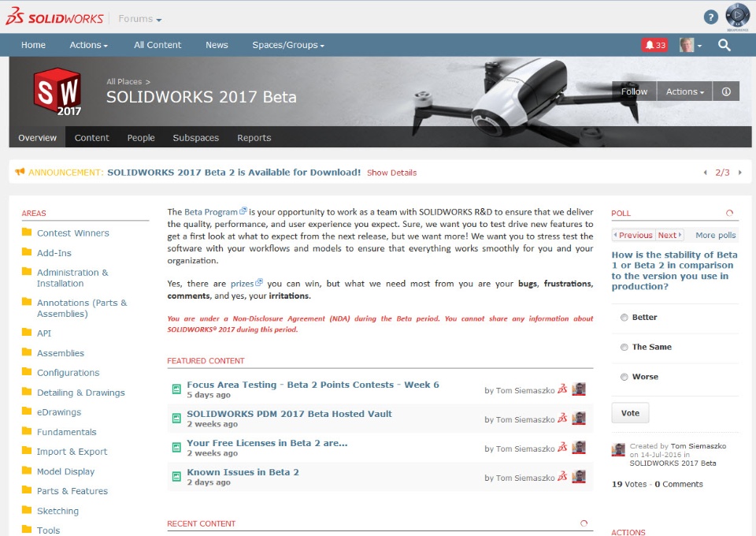Open the search magnifier icon
This screenshot has height=536, width=756.
click(x=724, y=45)
